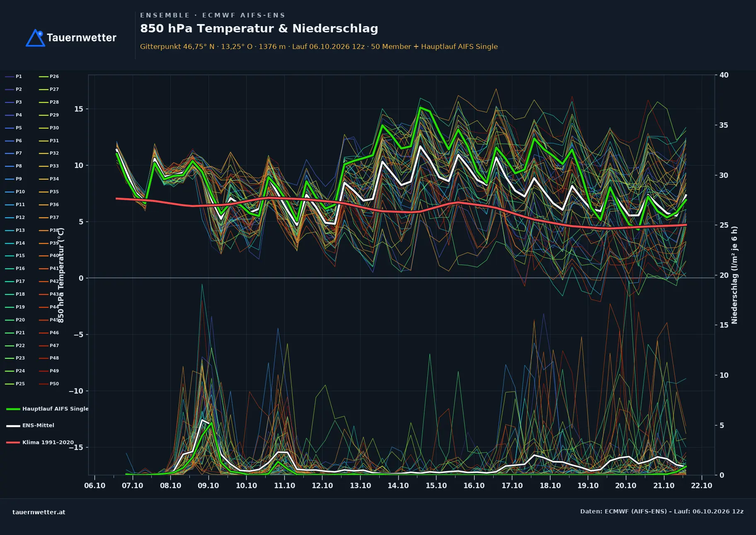Click the P17 legend entry

pos(15,282)
